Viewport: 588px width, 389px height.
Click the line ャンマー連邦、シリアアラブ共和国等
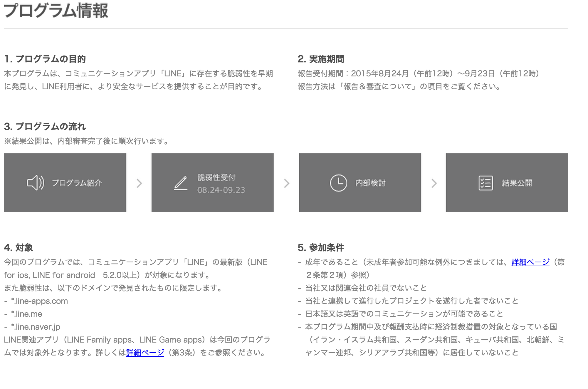click(412, 353)
